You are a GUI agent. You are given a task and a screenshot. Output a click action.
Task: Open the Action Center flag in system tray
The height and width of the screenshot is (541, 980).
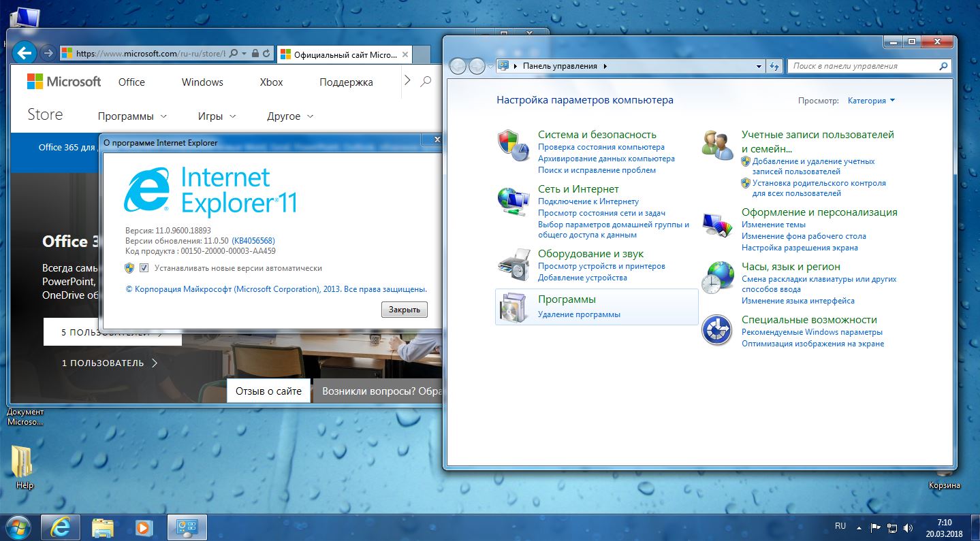coord(876,527)
